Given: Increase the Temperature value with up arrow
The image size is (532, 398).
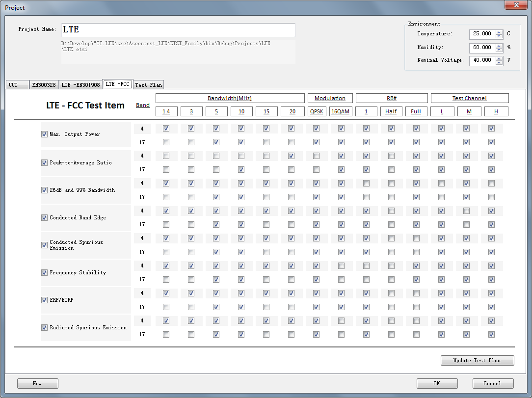Looking at the screenshot, I should pos(499,32).
